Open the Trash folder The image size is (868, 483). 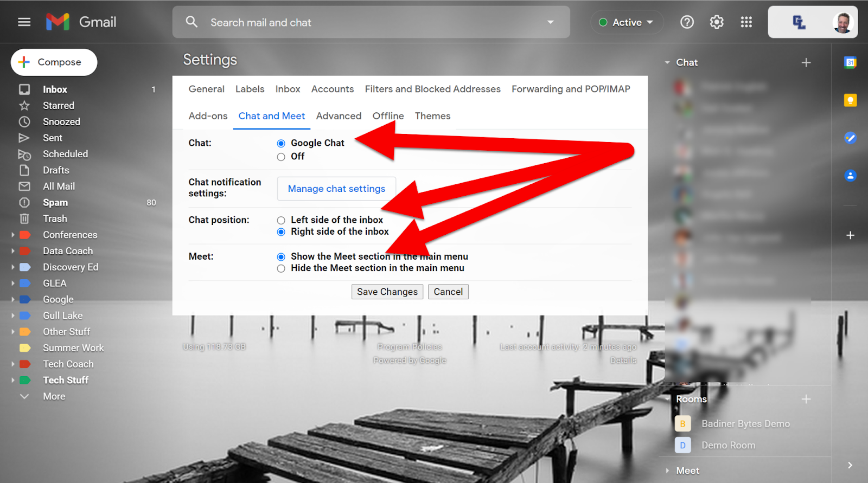click(x=55, y=219)
